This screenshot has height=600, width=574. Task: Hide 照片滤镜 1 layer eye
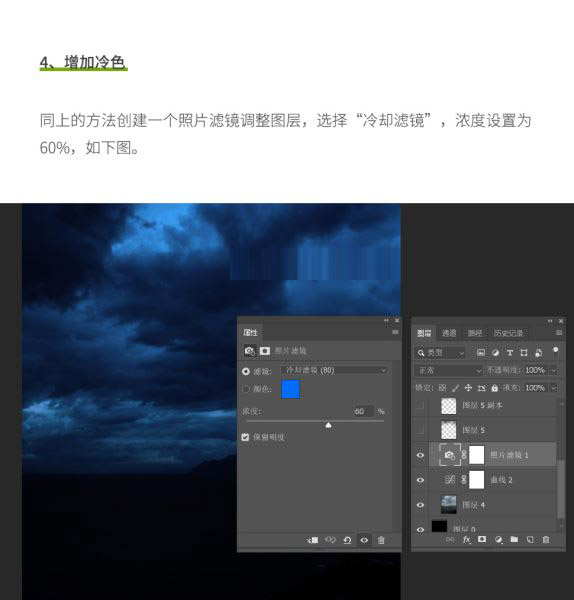click(x=420, y=455)
